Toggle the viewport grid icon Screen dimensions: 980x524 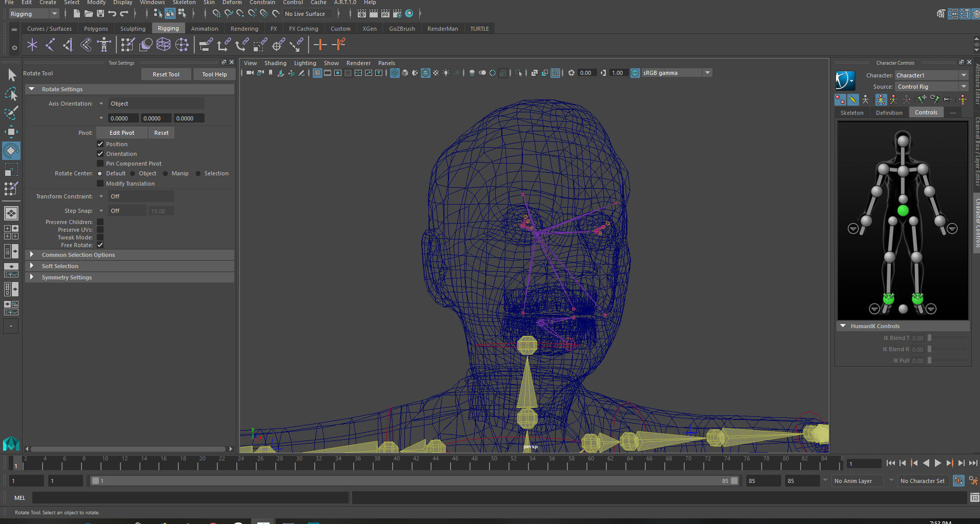pos(317,73)
